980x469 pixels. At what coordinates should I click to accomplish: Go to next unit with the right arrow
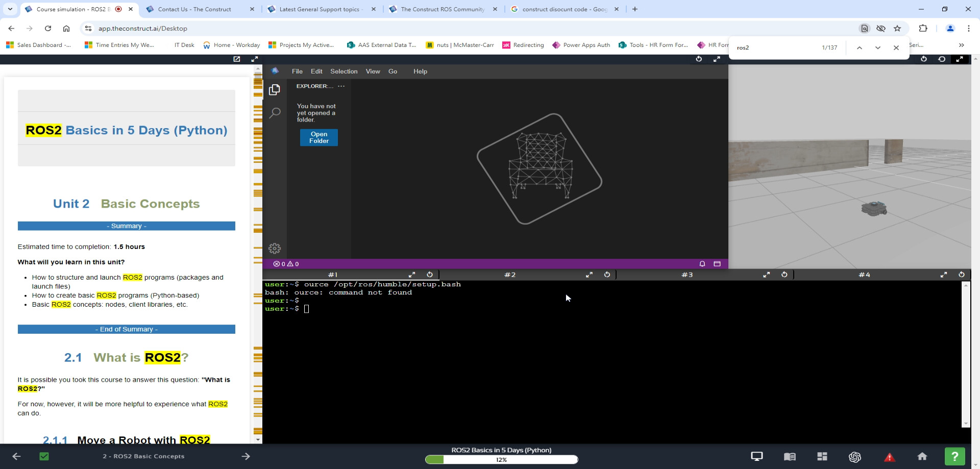pos(246,456)
